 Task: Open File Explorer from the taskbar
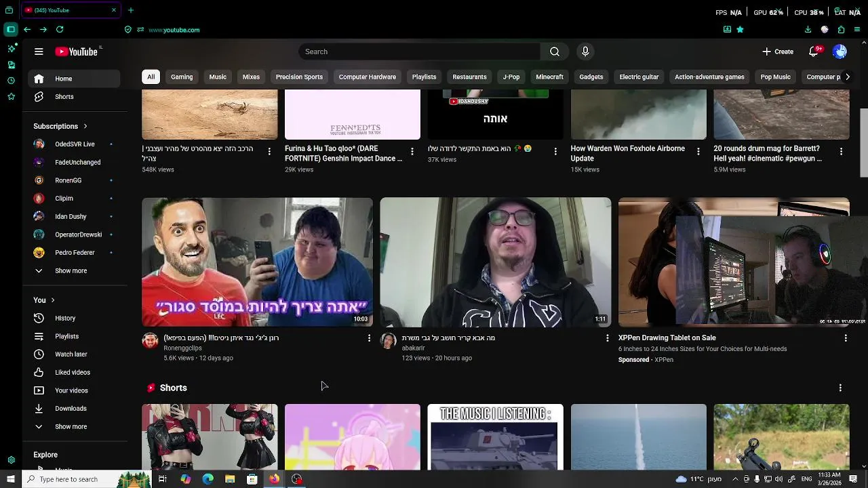point(230,479)
